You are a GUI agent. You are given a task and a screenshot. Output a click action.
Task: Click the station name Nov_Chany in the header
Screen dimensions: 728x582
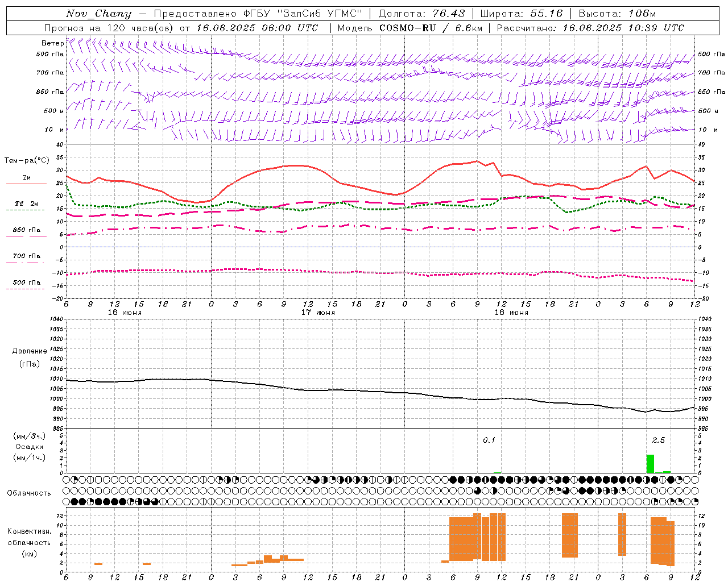(x=98, y=14)
